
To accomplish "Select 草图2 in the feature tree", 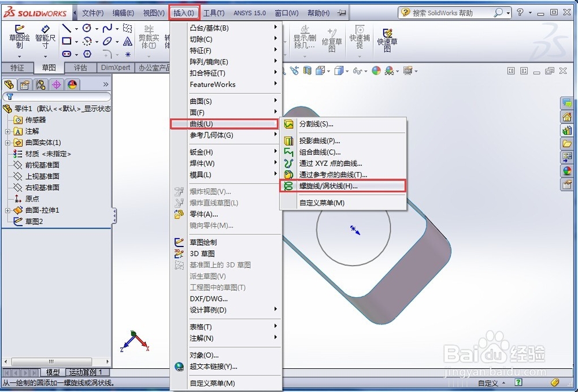I will (34, 222).
